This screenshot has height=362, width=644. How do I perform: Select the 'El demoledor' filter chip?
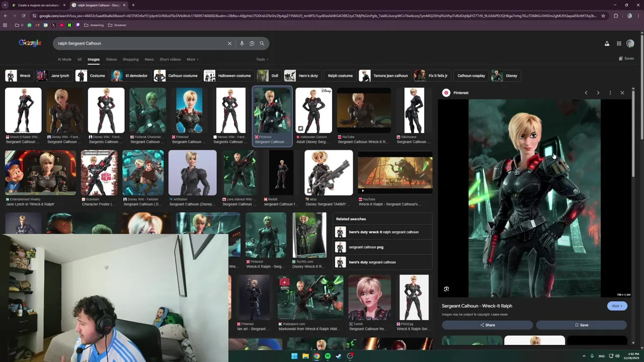coord(130,76)
